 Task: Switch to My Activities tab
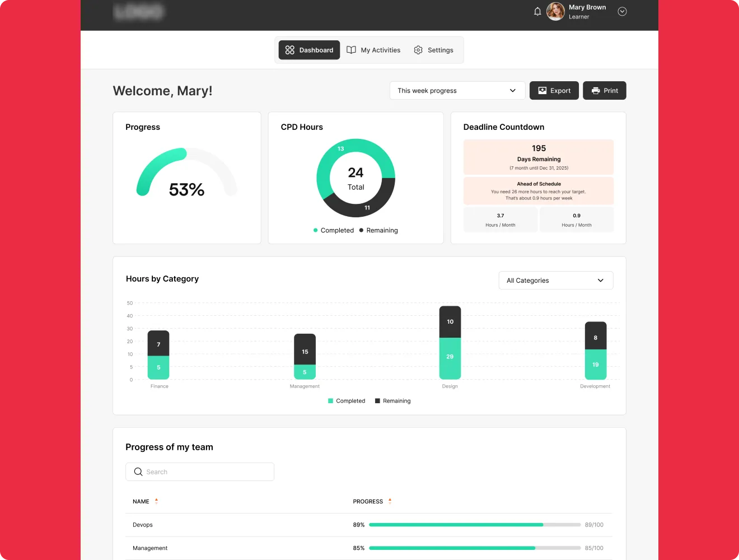coord(373,50)
